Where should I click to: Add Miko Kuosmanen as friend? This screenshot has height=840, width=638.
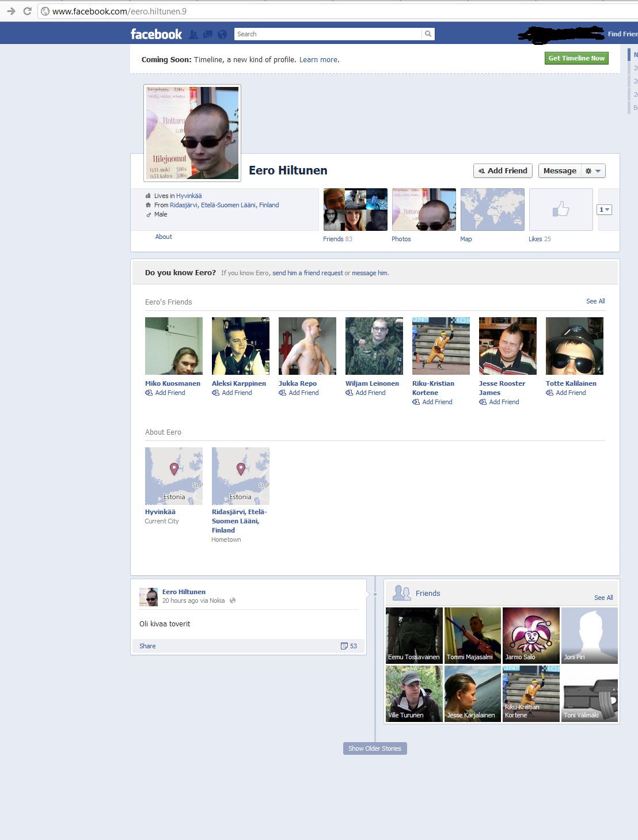click(x=165, y=393)
